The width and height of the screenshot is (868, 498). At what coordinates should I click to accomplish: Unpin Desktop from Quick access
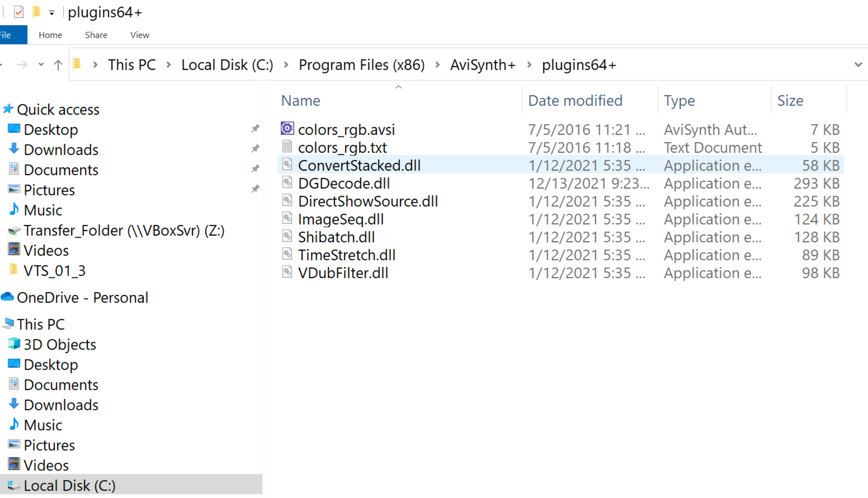[255, 129]
